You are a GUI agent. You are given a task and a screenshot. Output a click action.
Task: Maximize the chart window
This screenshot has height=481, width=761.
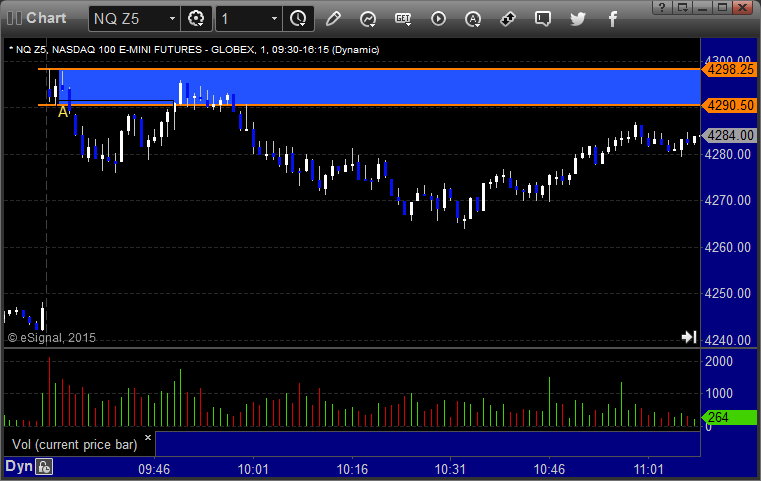(x=722, y=7)
